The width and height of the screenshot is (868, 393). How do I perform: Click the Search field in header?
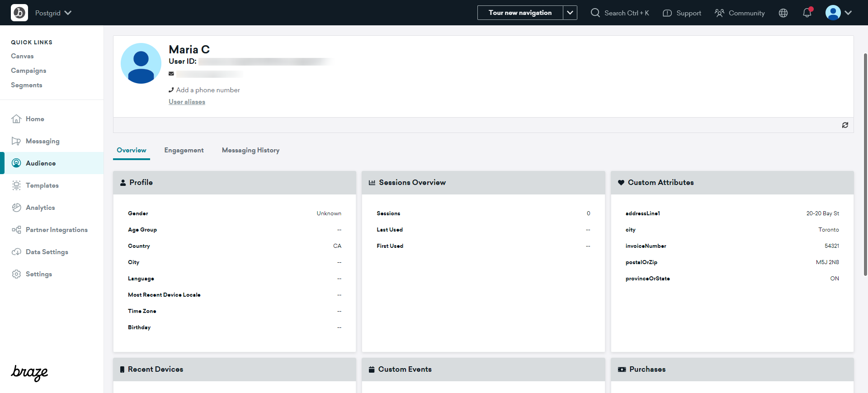coord(620,13)
